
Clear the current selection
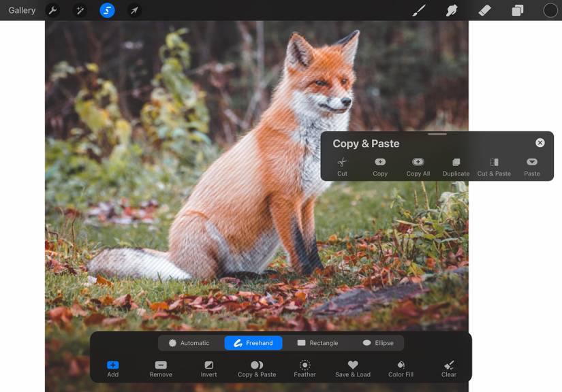pos(448,367)
